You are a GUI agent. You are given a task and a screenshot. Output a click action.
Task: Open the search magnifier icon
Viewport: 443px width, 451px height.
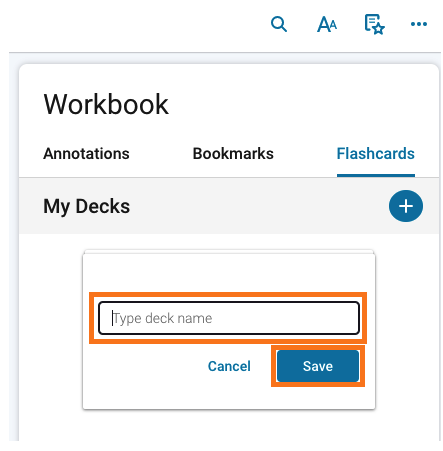pos(279,24)
